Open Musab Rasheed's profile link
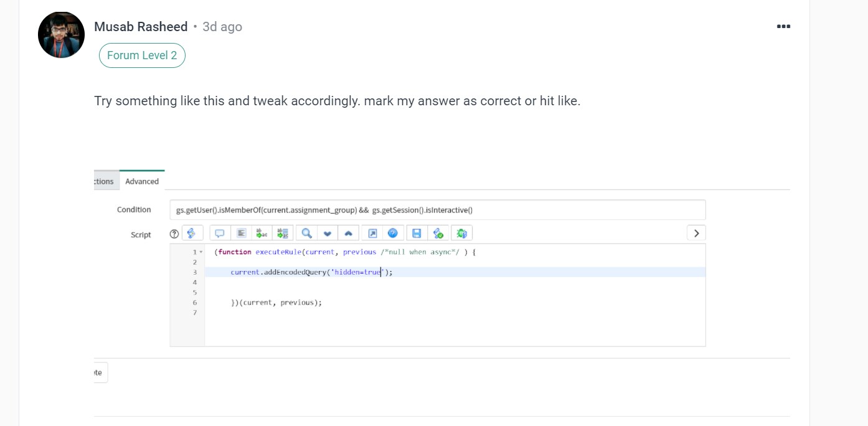 (x=141, y=27)
